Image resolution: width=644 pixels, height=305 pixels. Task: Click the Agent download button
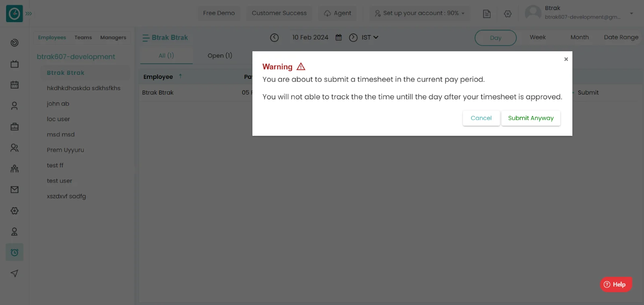click(x=338, y=13)
